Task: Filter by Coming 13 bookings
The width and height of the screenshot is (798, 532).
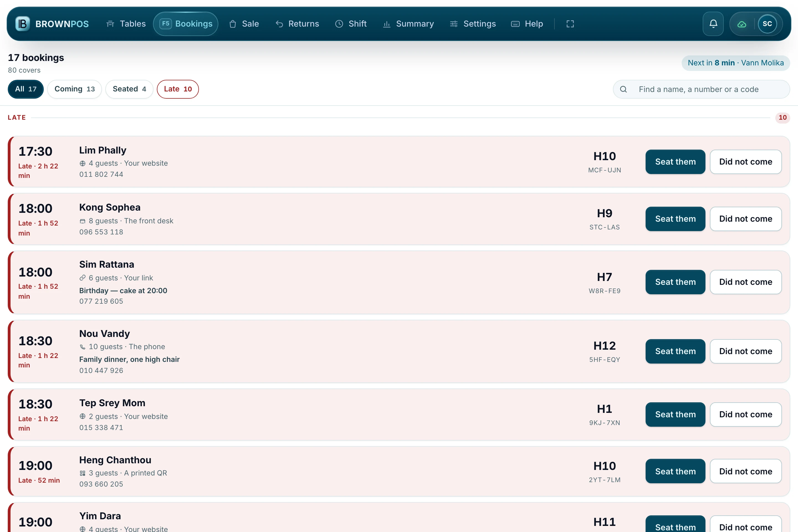Action: (x=75, y=89)
